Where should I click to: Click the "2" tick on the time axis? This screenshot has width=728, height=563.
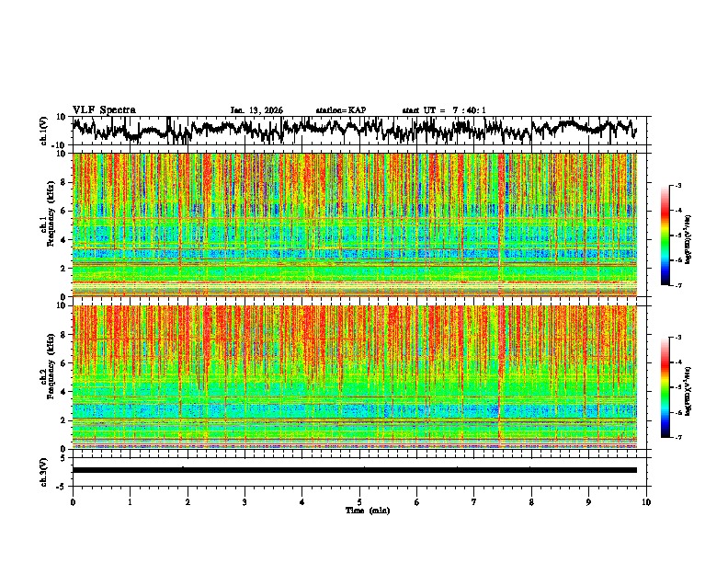188,502
